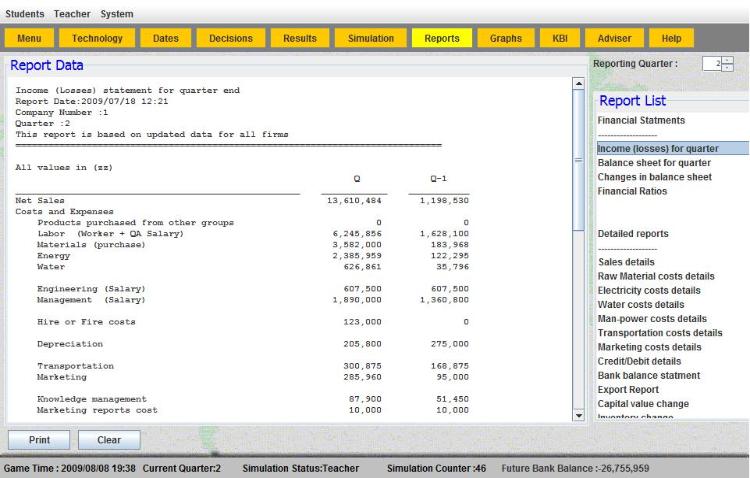The image size is (750, 478).
Task: Click the report data scroll up arrow
Action: pos(577,83)
